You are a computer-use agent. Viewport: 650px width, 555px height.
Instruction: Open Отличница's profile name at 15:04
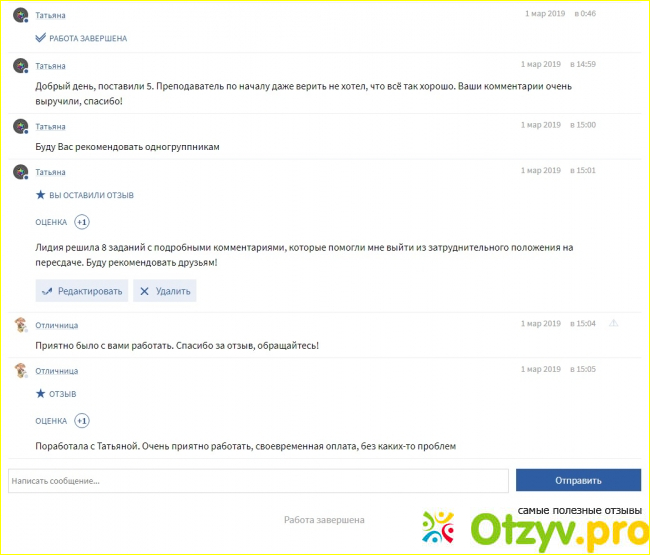click(56, 325)
